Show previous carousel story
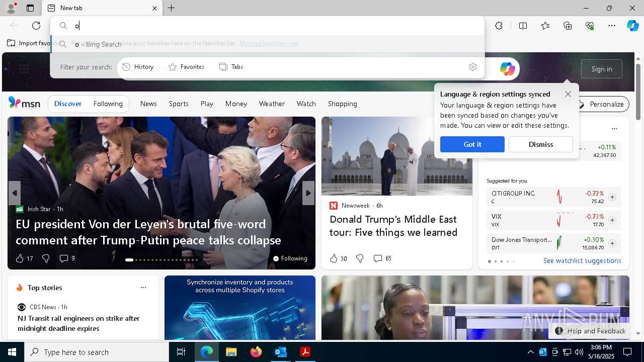 [x=15, y=193]
